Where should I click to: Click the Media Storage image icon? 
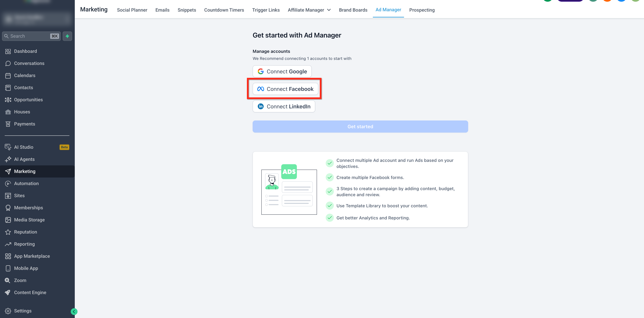[x=8, y=220]
